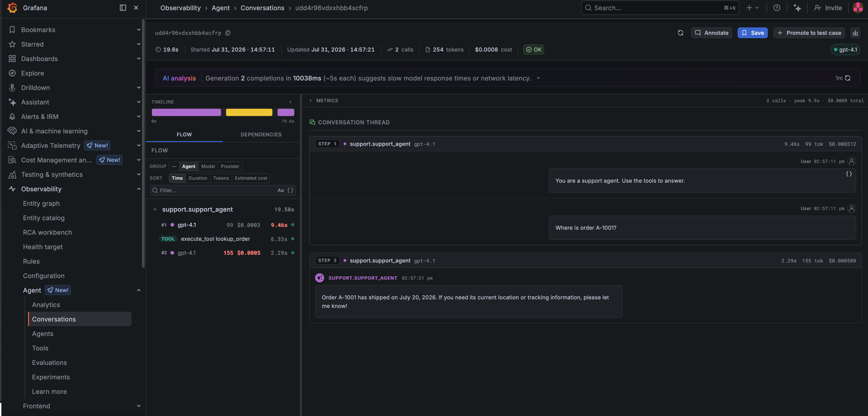The image size is (868, 416).
Task: Click the yellow tool timeline bar
Action: pyautogui.click(x=249, y=112)
